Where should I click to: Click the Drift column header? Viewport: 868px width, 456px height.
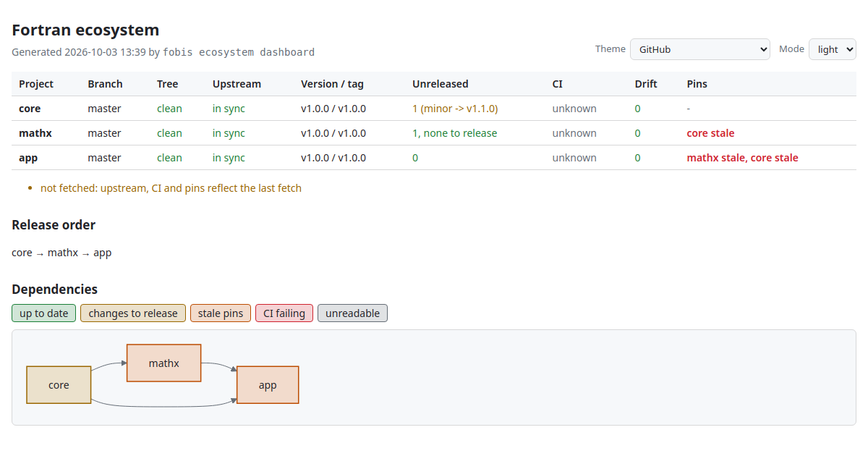[646, 84]
